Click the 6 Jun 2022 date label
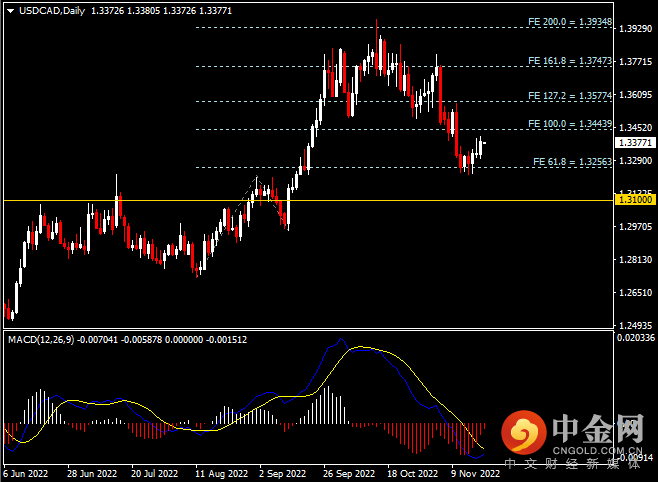The width and height of the screenshot is (658, 482). tap(26, 474)
